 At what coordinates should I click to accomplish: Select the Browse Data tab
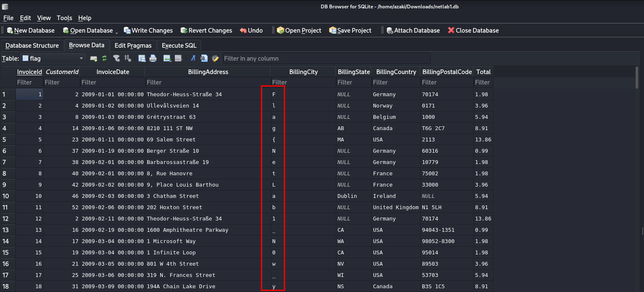(x=87, y=45)
